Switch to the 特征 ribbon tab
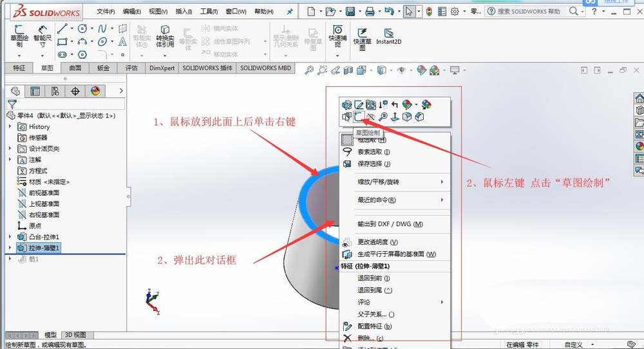This screenshot has height=349, width=644. [19, 68]
